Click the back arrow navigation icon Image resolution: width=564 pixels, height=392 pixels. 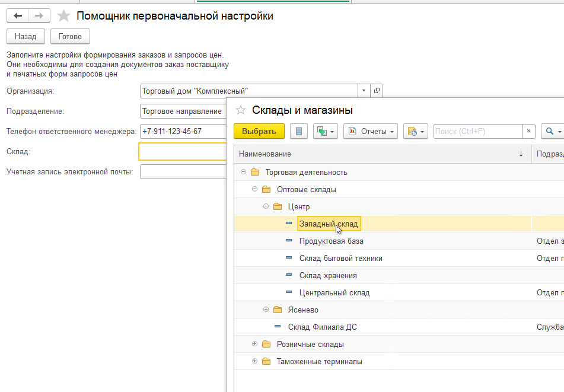[18, 16]
